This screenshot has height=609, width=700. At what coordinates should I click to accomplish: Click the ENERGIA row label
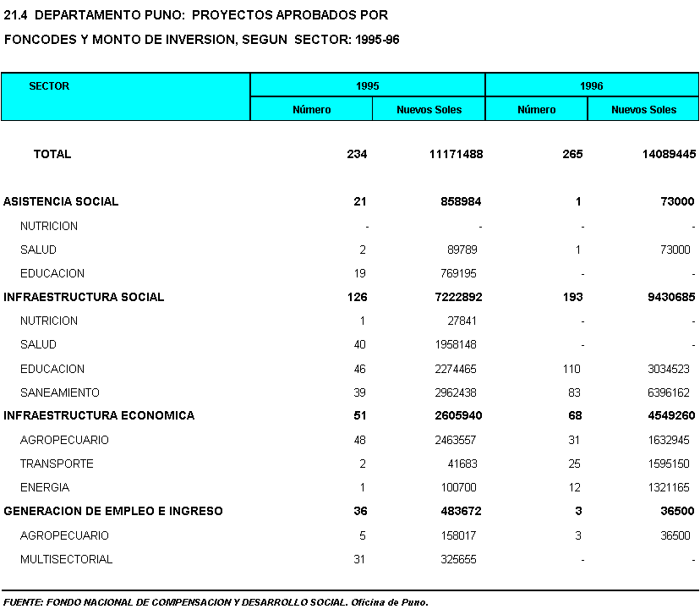45,487
